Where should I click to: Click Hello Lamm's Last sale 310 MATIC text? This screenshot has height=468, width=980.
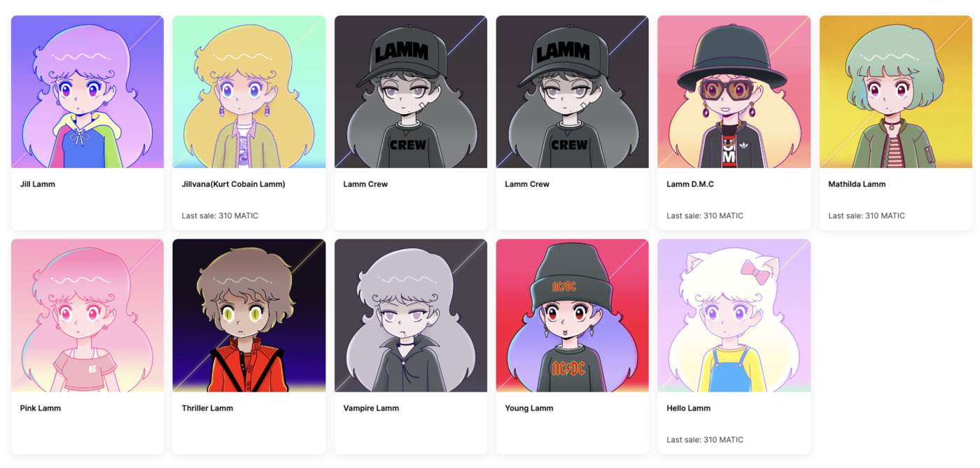click(x=705, y=439)
